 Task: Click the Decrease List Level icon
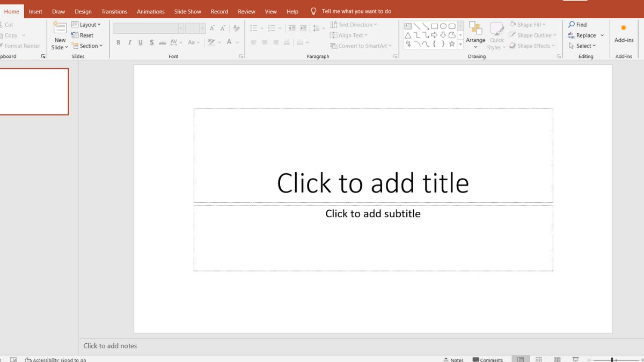pyautogui.click(x=292, y=28)
